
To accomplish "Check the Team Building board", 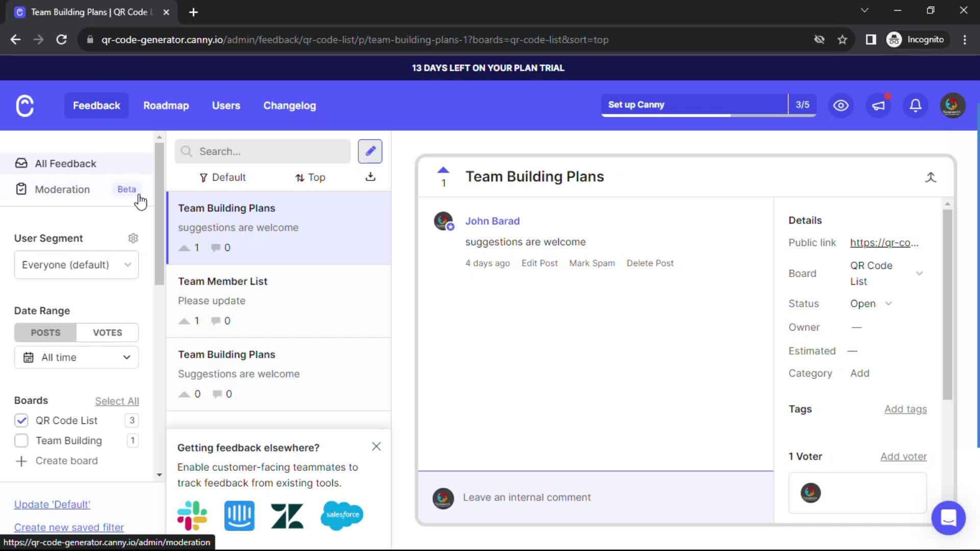I will 21,440.
